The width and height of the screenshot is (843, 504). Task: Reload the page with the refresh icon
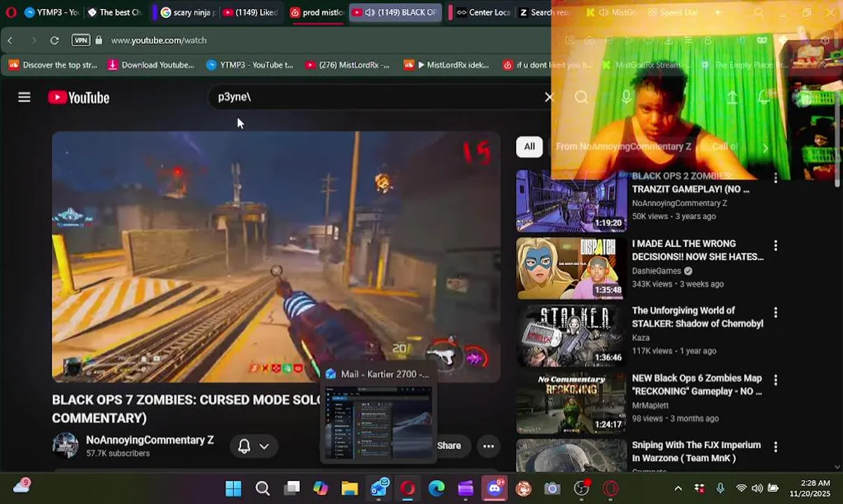click(54, 41)
